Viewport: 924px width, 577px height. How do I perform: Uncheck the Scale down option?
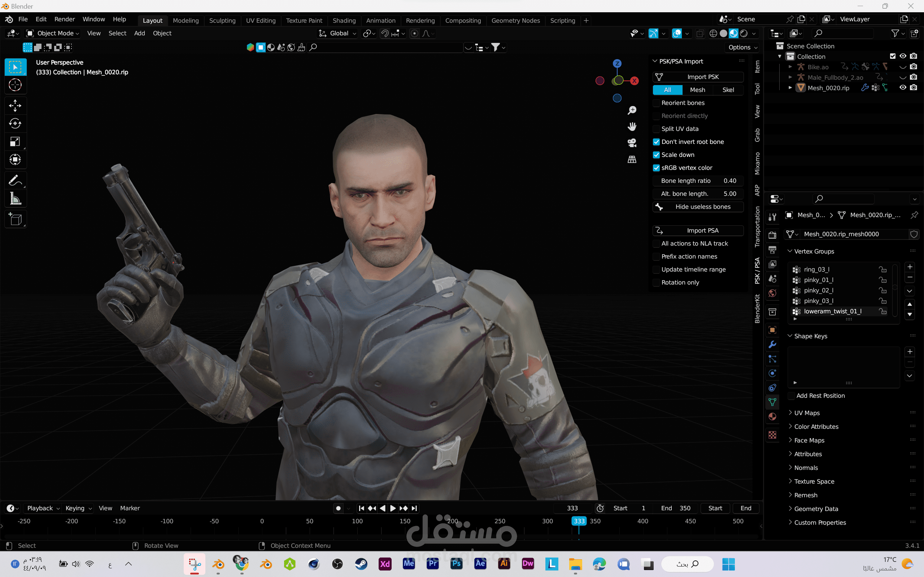[x=656, y=155]
